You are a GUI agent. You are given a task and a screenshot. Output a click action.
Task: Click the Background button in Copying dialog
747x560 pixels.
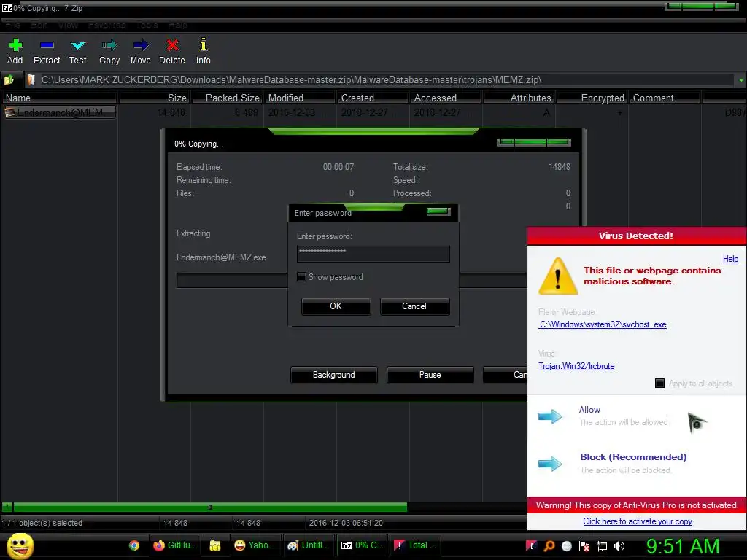pos(333,375)
